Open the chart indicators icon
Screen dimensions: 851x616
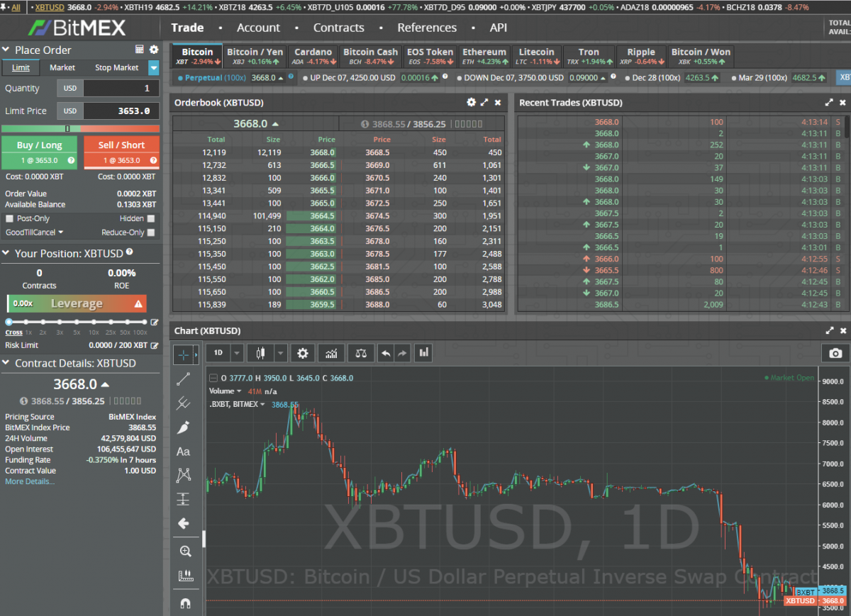(x=331, y=353)
